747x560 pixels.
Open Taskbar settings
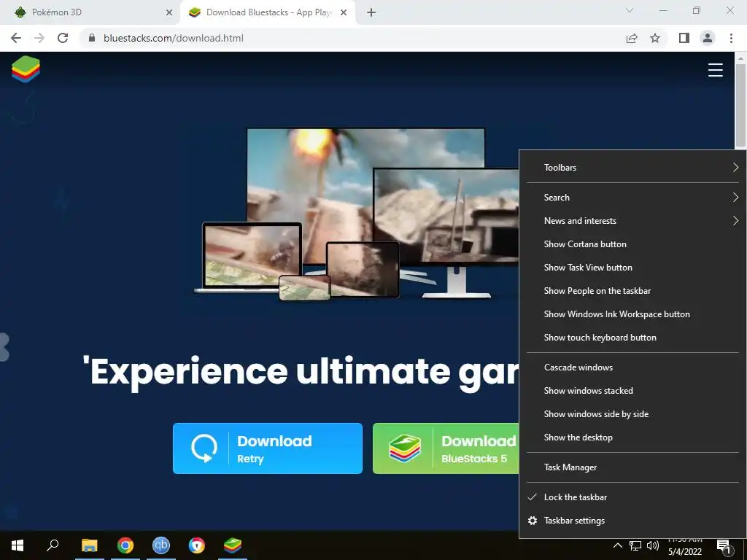(x=632, y=521)
